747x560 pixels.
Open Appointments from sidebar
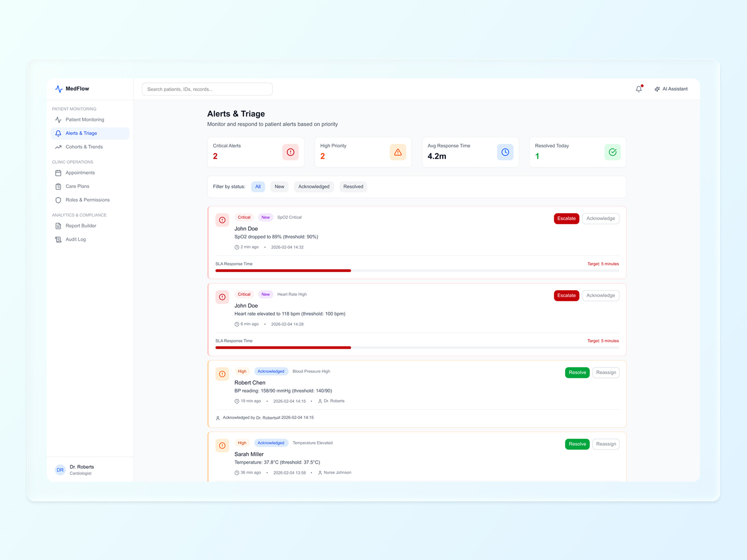90,173
